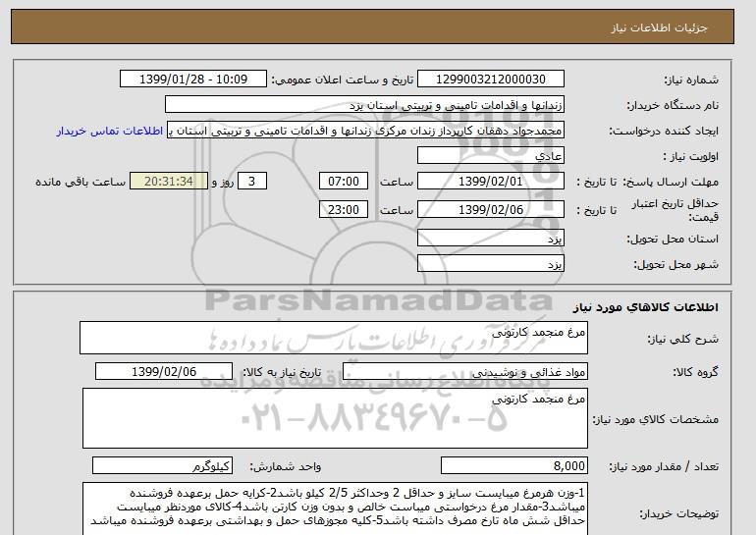The image size is (756, 535).
Task: Click the goods need date field 1399/02/06
Action: [x=164, y=372]
